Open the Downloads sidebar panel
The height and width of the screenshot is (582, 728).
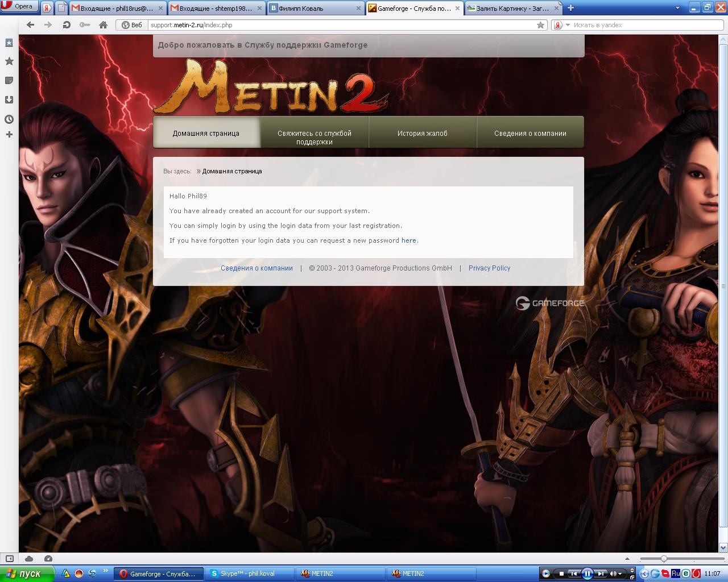click(9, 100)
